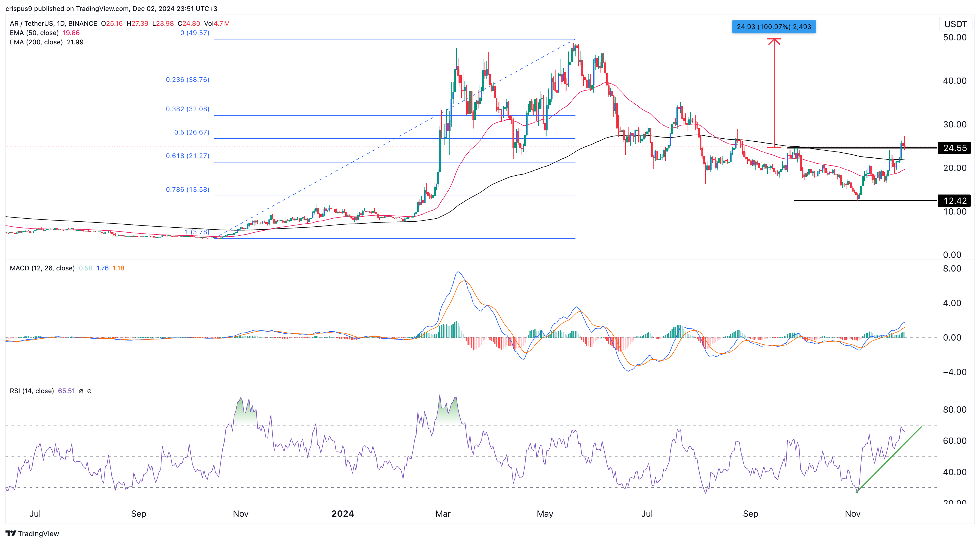Click the high price H27.39

tap(137, 23)
